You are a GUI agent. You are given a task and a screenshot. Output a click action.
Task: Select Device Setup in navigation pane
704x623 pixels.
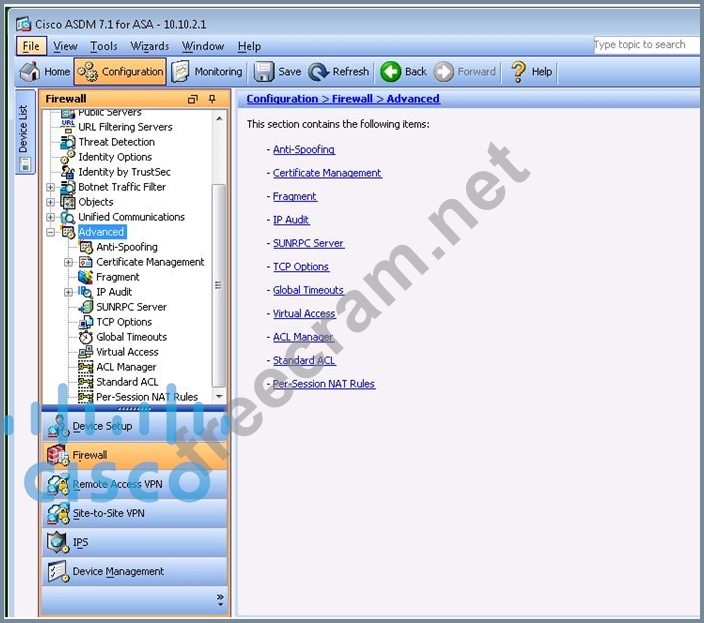point(56,426)
